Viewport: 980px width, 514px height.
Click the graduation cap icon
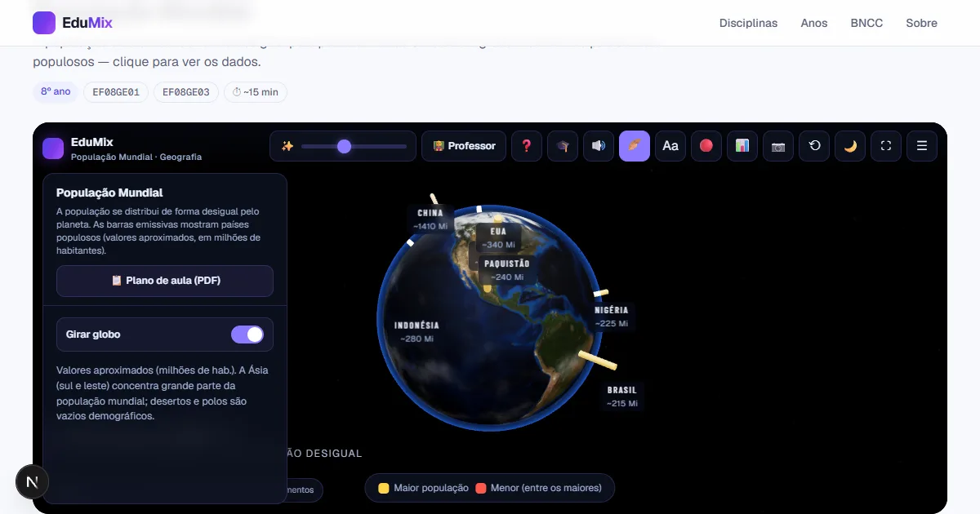563,146
